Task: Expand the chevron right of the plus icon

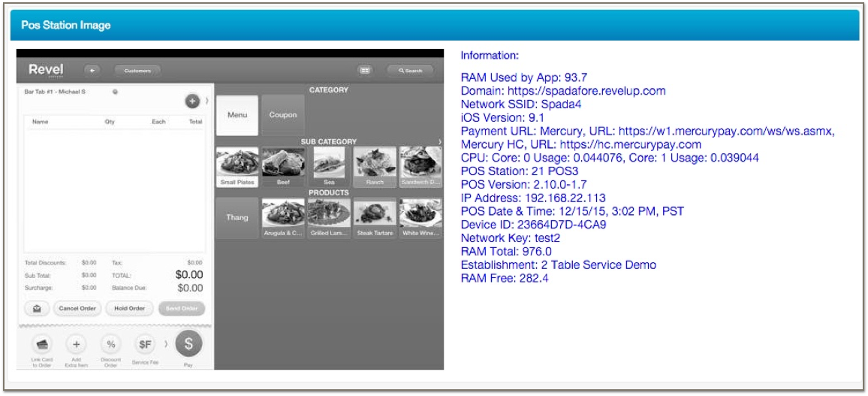Action: point(207,101)
